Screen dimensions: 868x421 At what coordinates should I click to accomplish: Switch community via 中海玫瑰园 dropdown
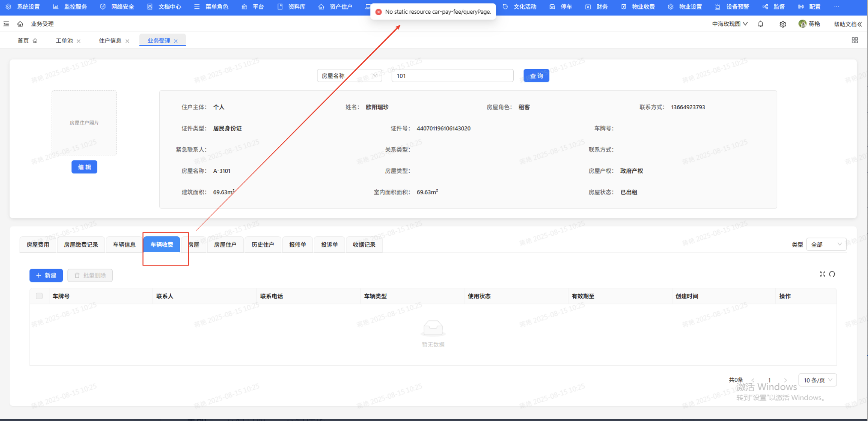pos(729,24)
